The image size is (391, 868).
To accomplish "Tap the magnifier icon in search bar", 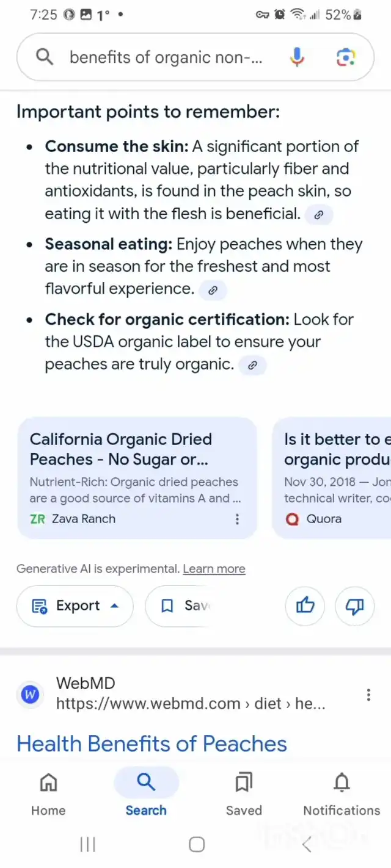I will point(44,57).
